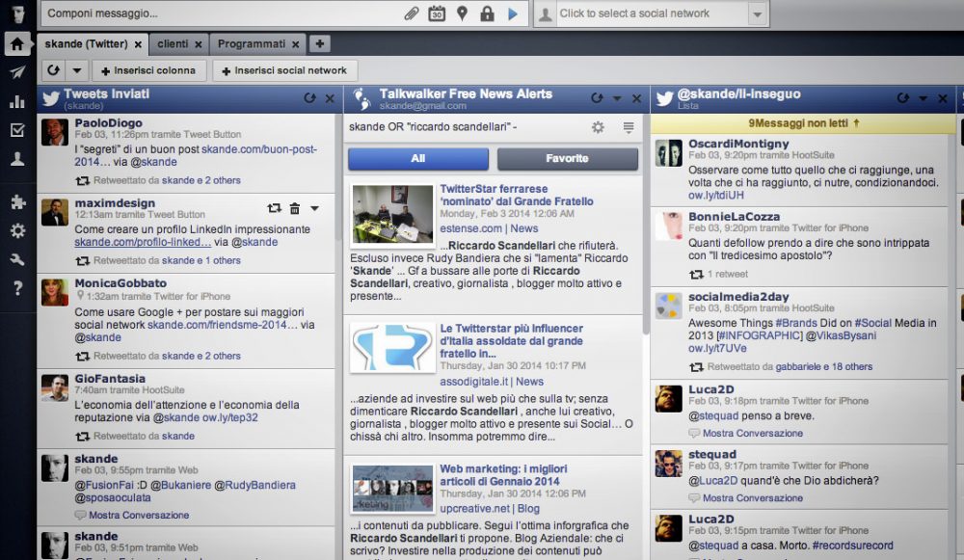Close the Tweets Inviati column
The width and height of the screenshot is (964, 560).
point(330,98)
